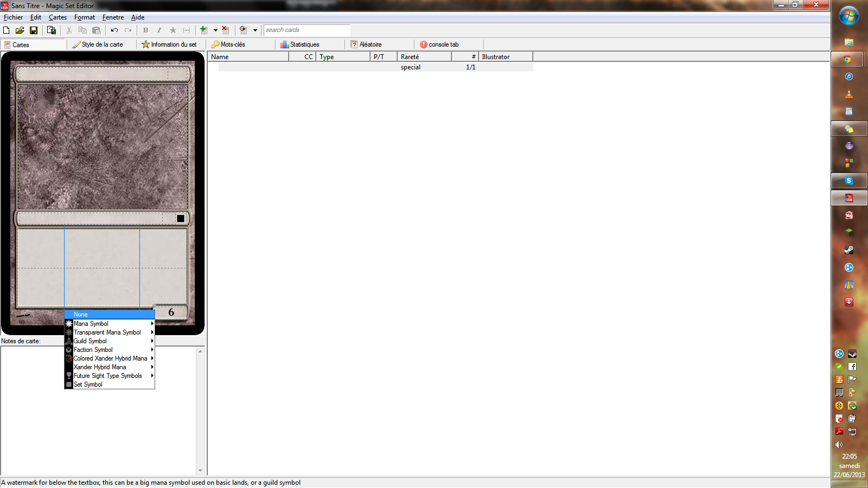Screen dimensions: 868x488
Task: Expand the Mana Symbol submenu
Action: (x=110, y=324)
